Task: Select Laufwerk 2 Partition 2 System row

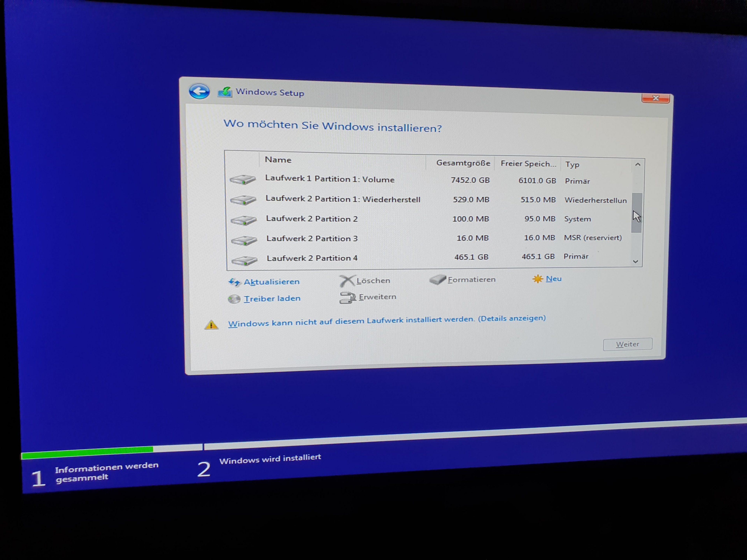Action: pos(312,219)
